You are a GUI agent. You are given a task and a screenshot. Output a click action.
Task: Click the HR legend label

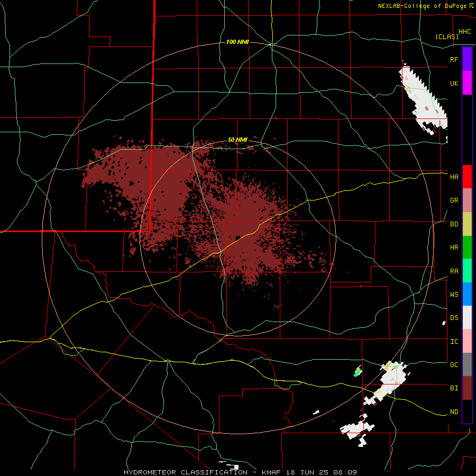[454, 248]
